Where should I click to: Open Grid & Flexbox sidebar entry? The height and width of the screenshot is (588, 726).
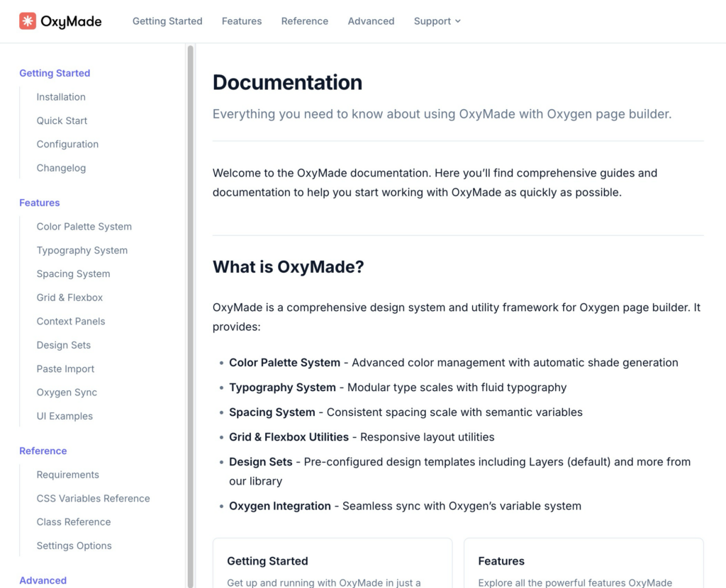pyautogui.click(x=70, y=298)
